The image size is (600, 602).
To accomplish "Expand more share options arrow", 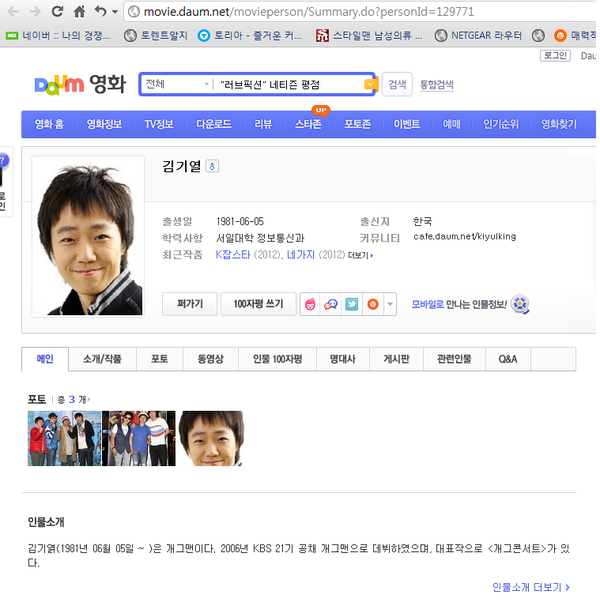I will pyautogui.click(x=390, y=304).
